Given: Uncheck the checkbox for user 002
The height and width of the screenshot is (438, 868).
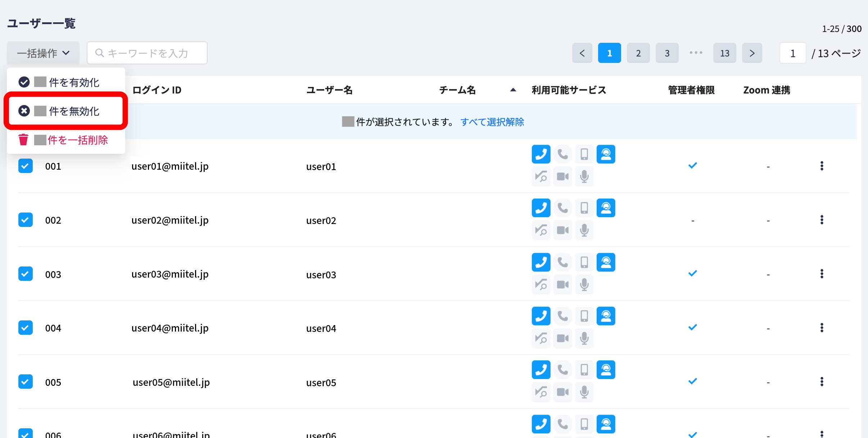Looking at the screenshot, I should (x=26, y=220).
